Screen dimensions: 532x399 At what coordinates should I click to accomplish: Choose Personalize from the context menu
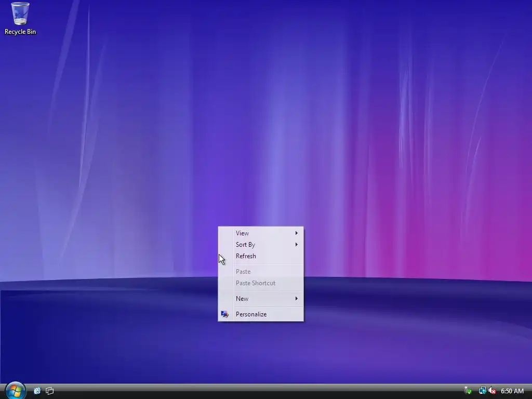[x=261, y=314]
